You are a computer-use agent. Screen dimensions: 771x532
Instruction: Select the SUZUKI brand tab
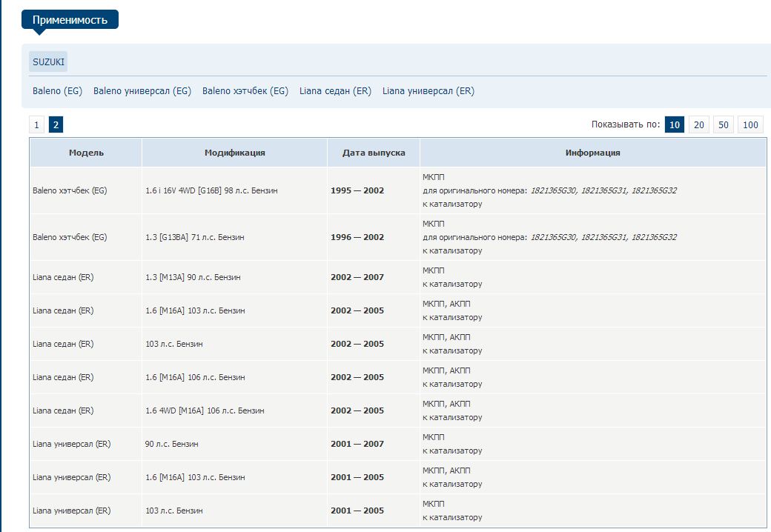pyautogui.click(x=48, y=62)
